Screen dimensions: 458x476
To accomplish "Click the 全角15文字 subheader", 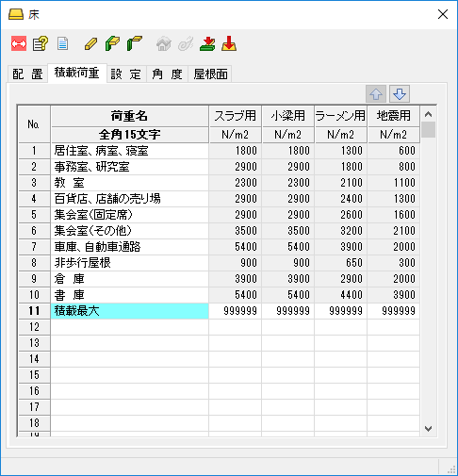I will (129, 135).
